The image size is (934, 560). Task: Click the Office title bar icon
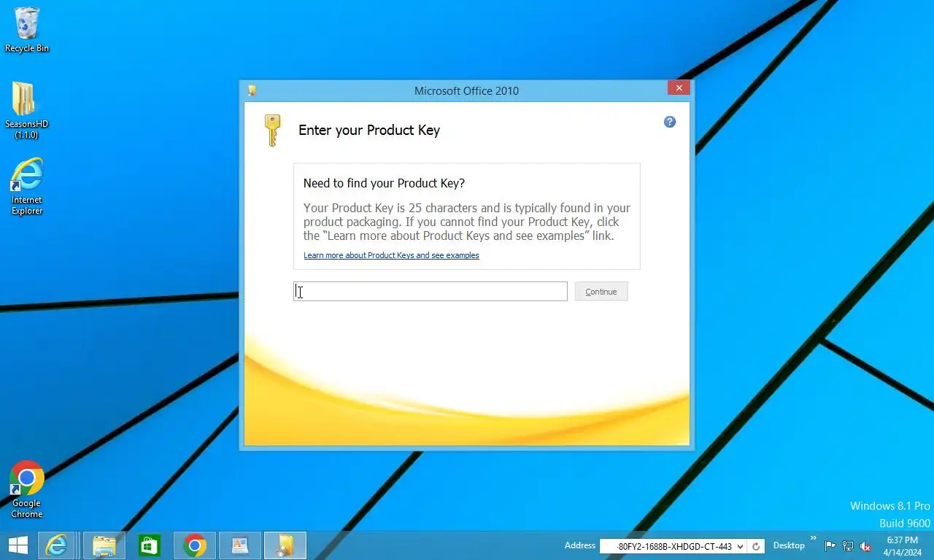252,90
